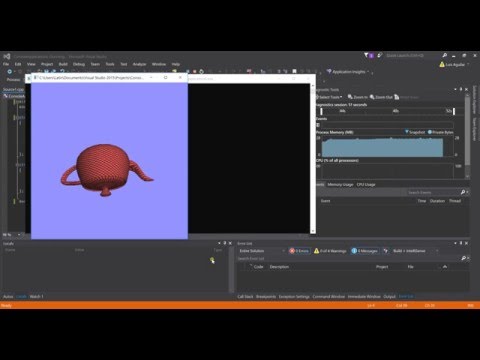Click the restart debugging toolbar icon
The width and height of the screenshot is (480, 360).
coord(201,71)
